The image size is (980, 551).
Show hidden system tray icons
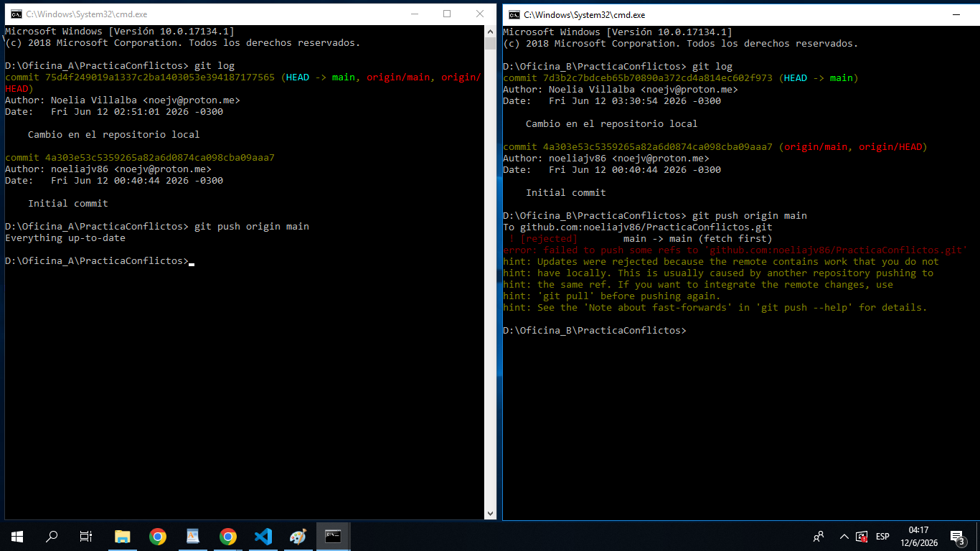pos(844,536)
